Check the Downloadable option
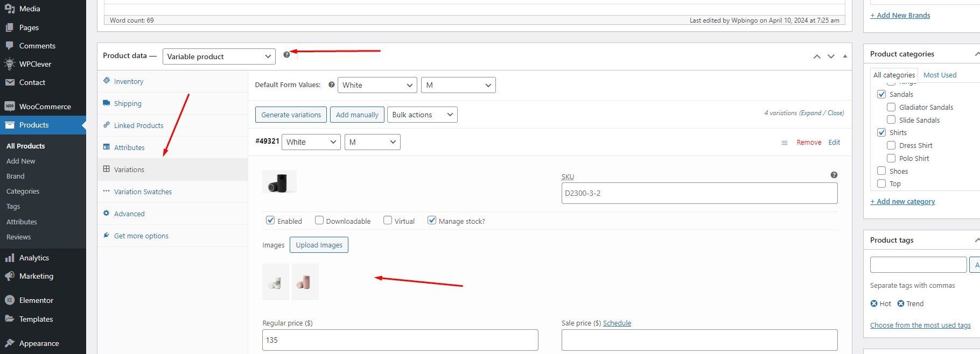Image resolution: width=980 pixels, height=354 pixels. pyautogui.click(x=319, y=220)
